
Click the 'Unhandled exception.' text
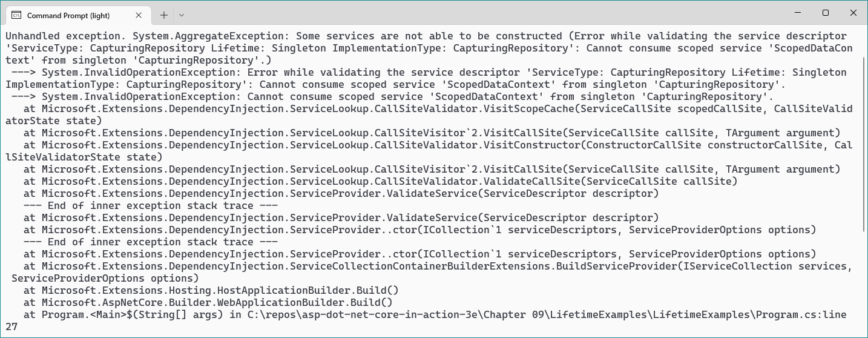(x=66, y=36)
